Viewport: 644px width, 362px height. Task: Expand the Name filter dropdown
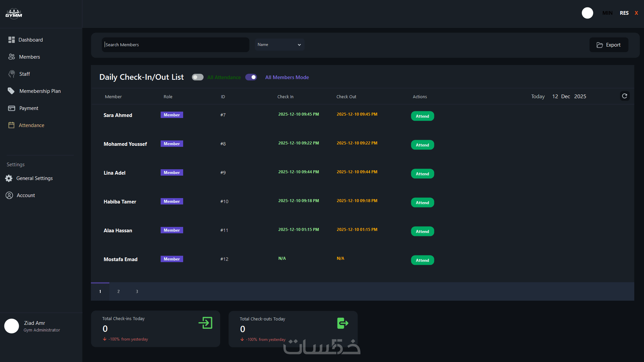[x=279, y=45]
